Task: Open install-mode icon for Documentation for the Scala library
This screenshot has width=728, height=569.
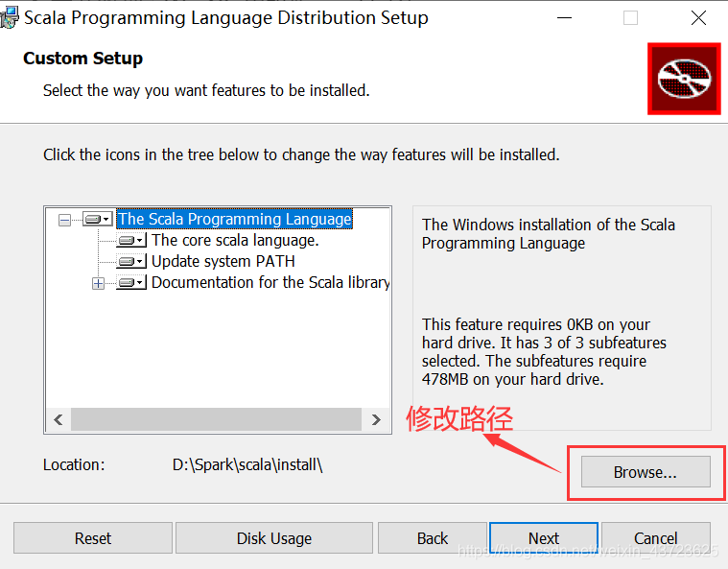Action: tap(131, 282)
